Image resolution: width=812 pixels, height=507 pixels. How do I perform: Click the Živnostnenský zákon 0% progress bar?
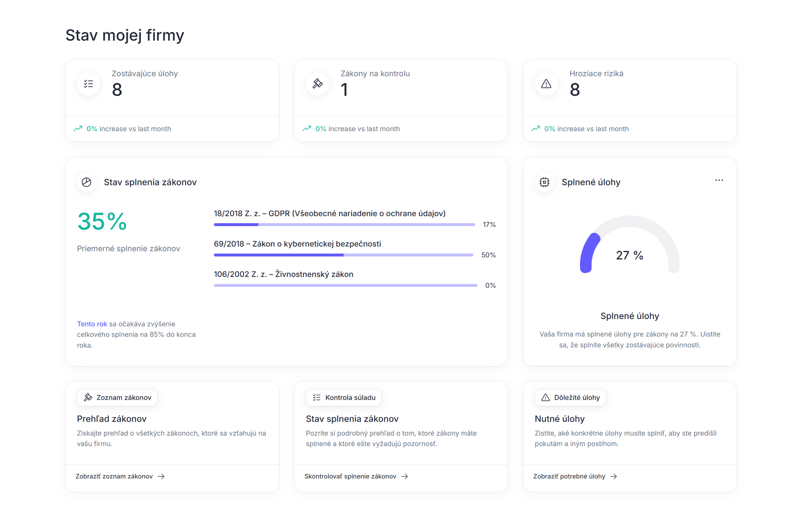pyautogui.click(x=345, y=285)
